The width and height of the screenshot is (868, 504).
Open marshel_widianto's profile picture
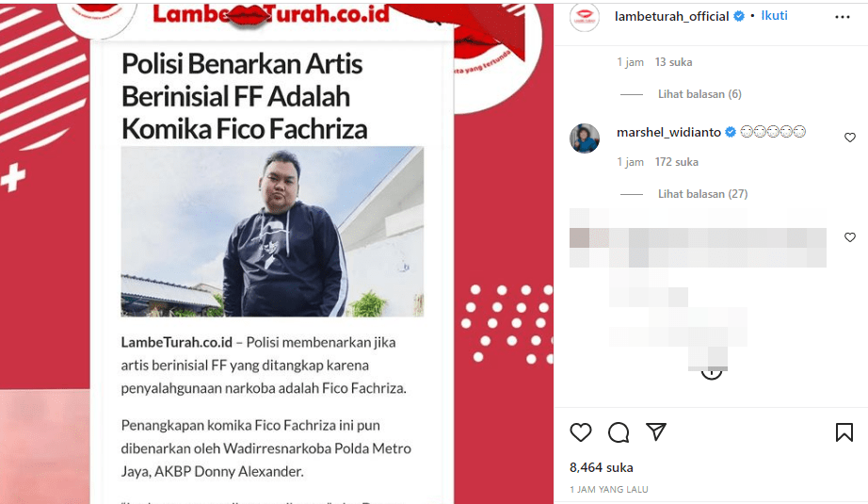click(x=585, y=138)
